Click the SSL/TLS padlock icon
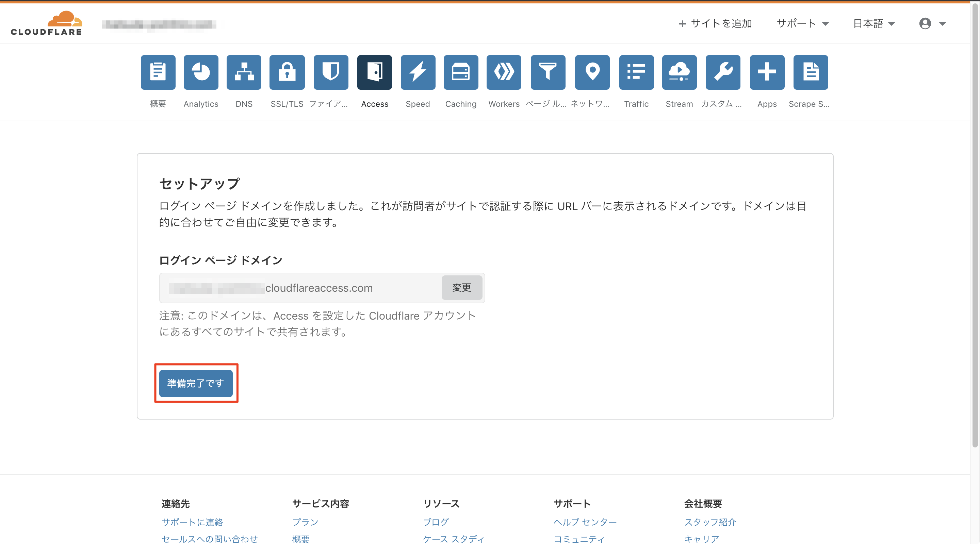 click(x=287, y=72)
